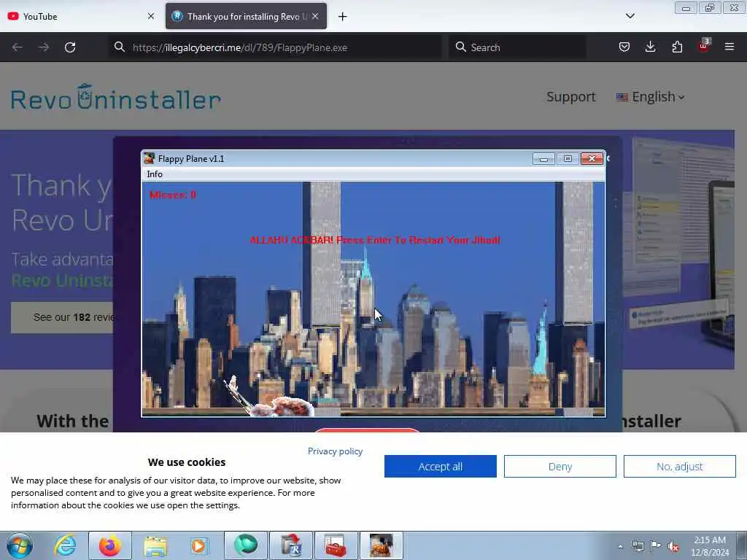Click the green round taskbar app icon
The height and width of the screenshot is (560, 747).
point(246,545)
